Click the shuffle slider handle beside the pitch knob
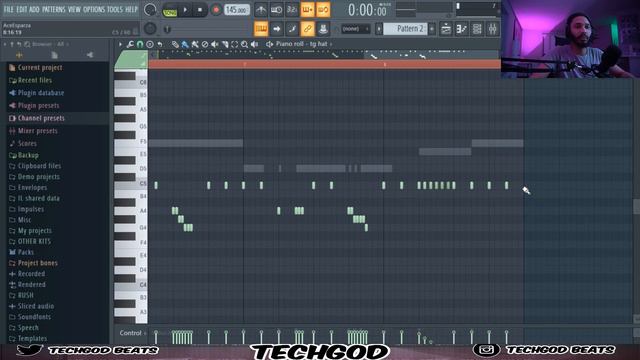Viewport: 640px width, 360px height. click(x=167, y=29)
